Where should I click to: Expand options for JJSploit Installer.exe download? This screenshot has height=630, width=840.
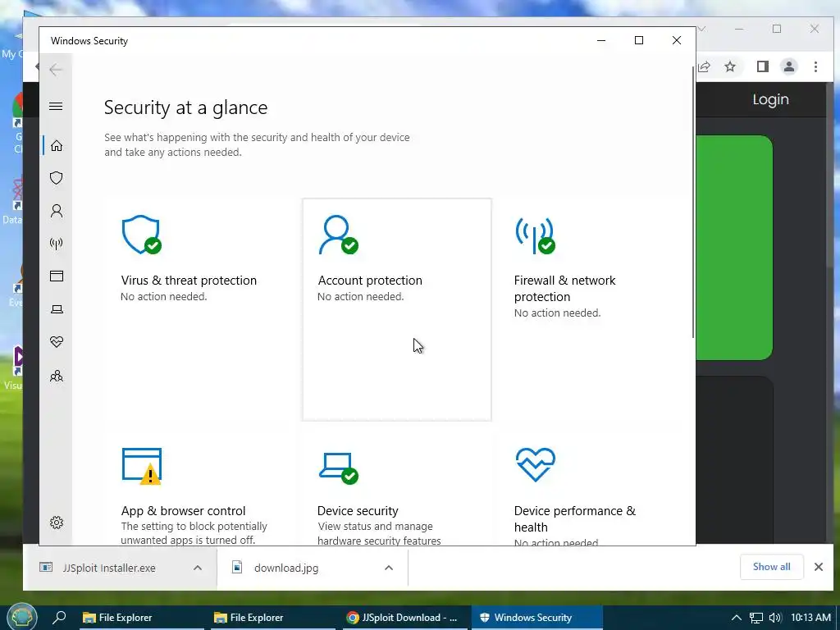point(197,568)
